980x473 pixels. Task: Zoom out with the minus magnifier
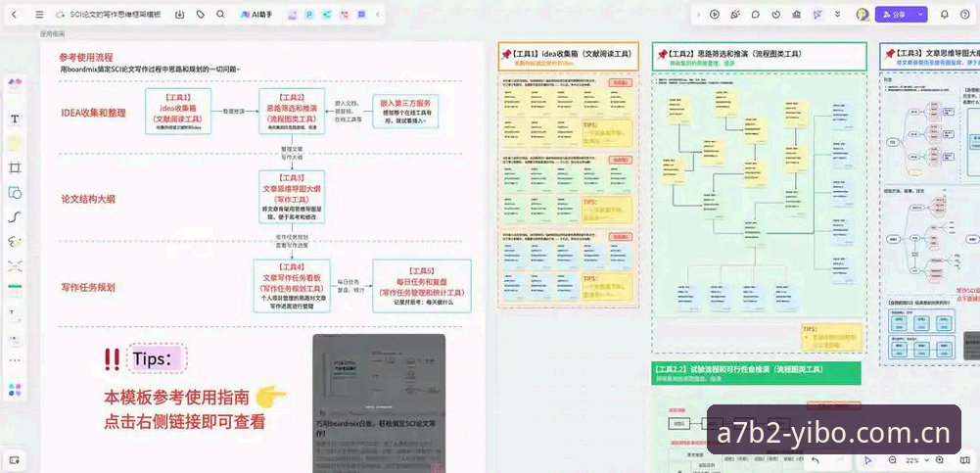click(x=893, y=460)
